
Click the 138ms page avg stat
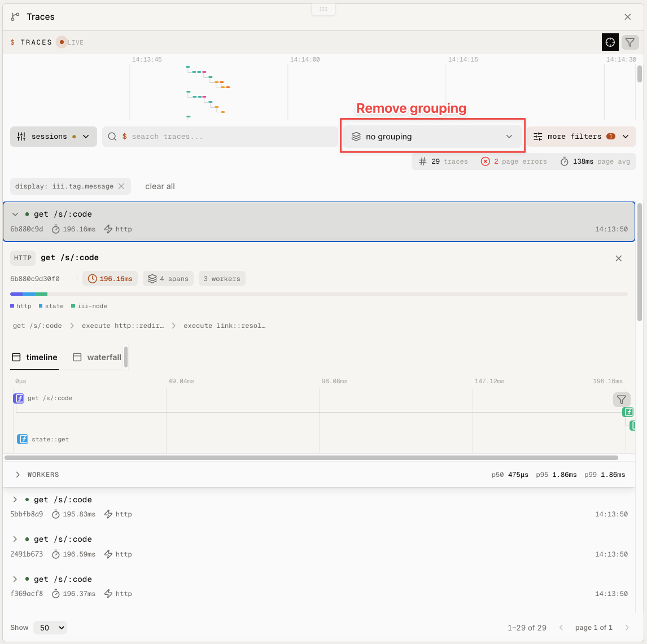tap(595, 161)
